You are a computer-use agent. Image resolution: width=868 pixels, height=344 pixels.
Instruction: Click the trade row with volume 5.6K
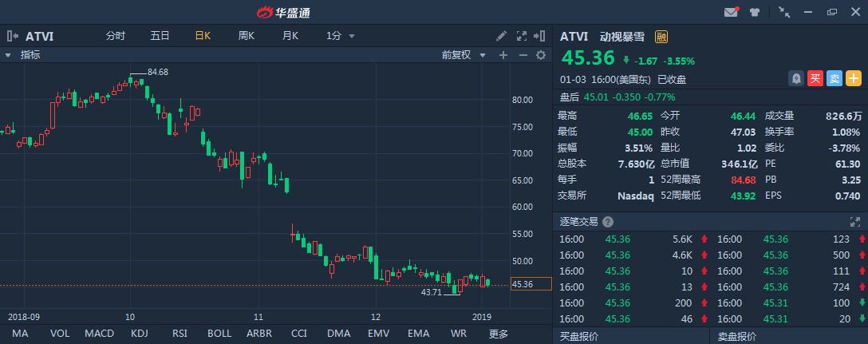631,239
